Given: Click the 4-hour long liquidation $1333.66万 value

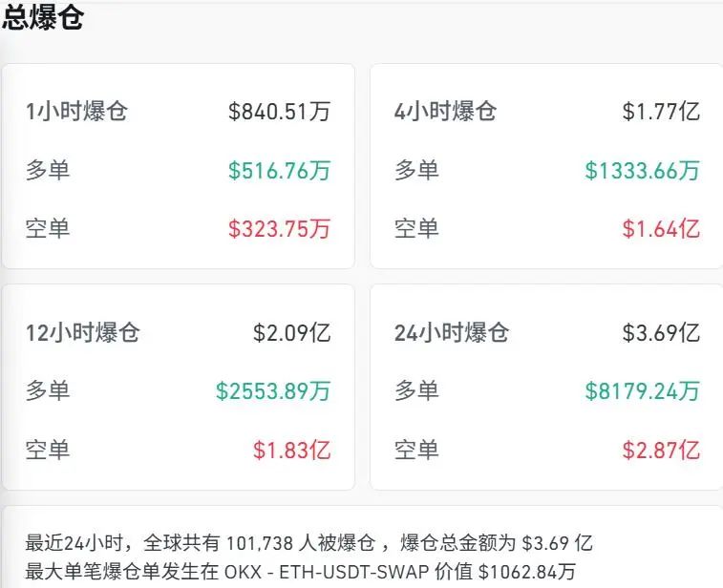Looking at the screenshot, I should (x=642, y=171).
